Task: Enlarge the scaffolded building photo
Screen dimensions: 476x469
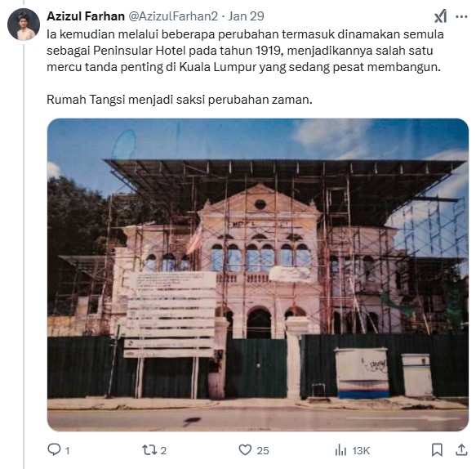Action: 258,275
